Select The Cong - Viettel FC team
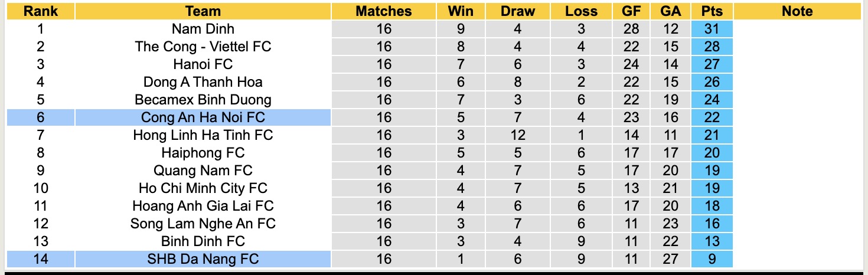The height and width of the screenshot is (275, 868). tap(203, 47)
